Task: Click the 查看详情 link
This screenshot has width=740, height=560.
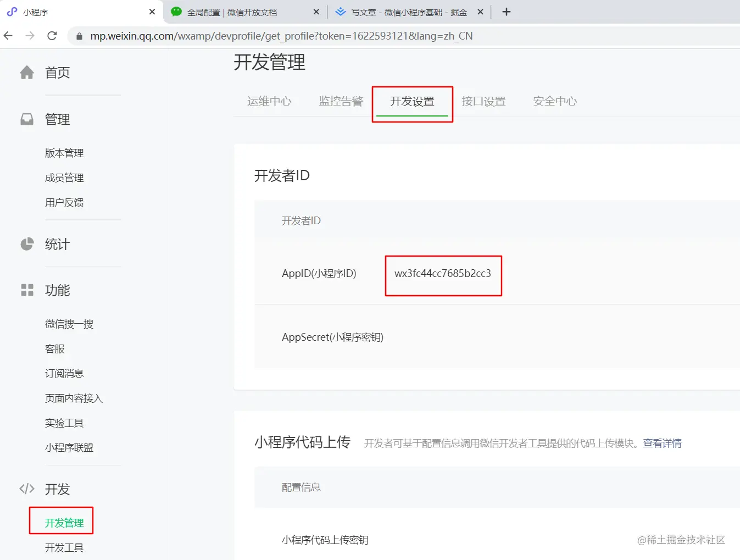Action: coord(662,443)
